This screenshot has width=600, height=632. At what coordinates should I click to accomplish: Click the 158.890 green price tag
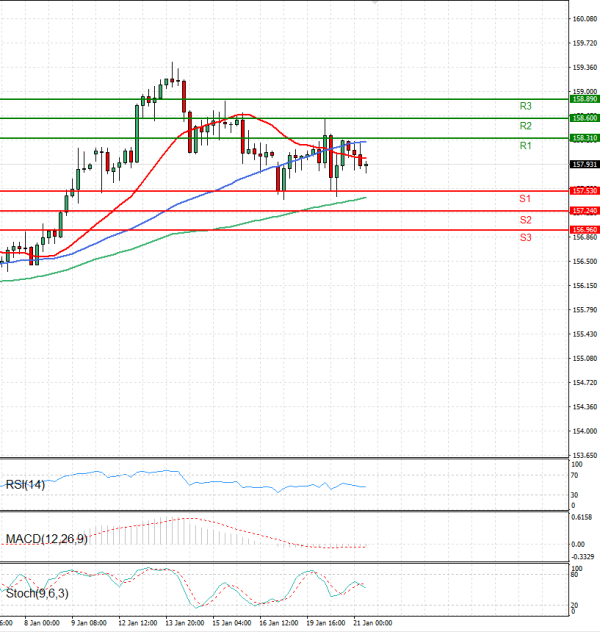583,99
